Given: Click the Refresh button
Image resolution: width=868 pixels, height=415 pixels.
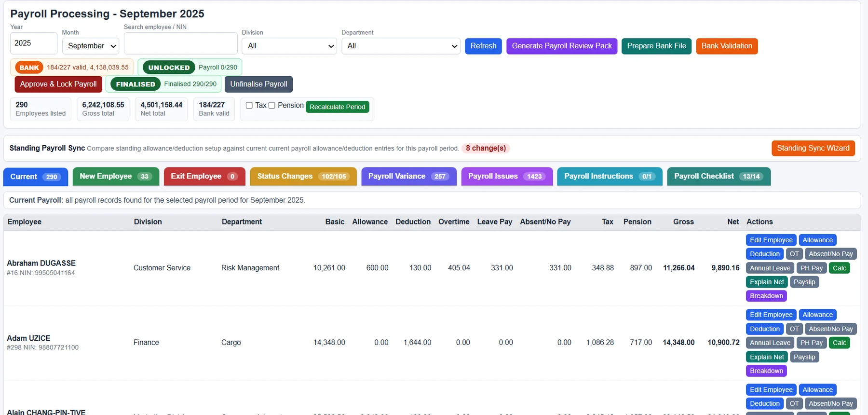Looking at the screenshot, I should [x=484, y=46].
